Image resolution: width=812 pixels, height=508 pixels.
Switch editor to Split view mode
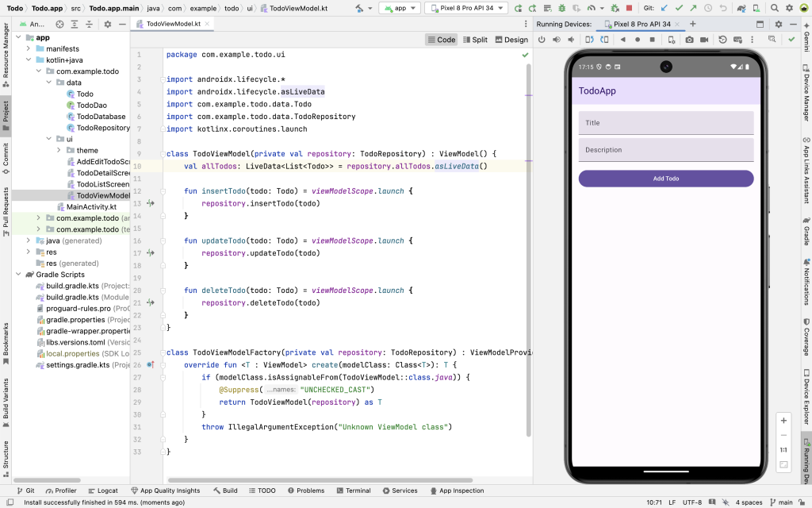(x=474, y=40)
